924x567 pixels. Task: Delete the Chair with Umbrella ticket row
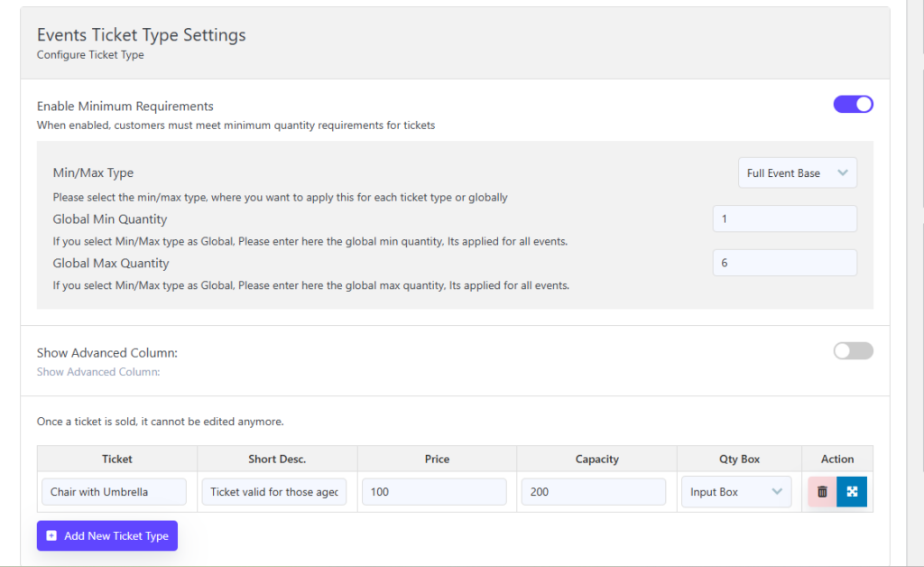822,491
